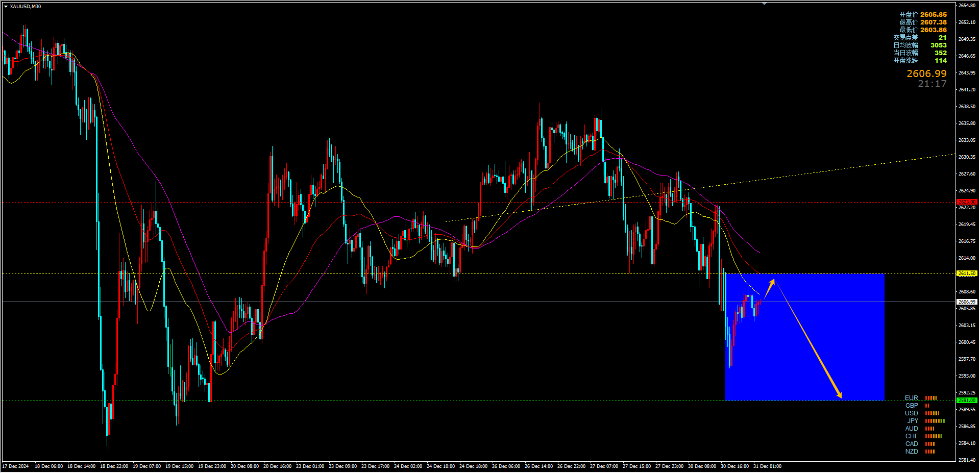Click the AUD strength label
The height and width of the screenshot is (473, 980).
(x=912, y=429)
